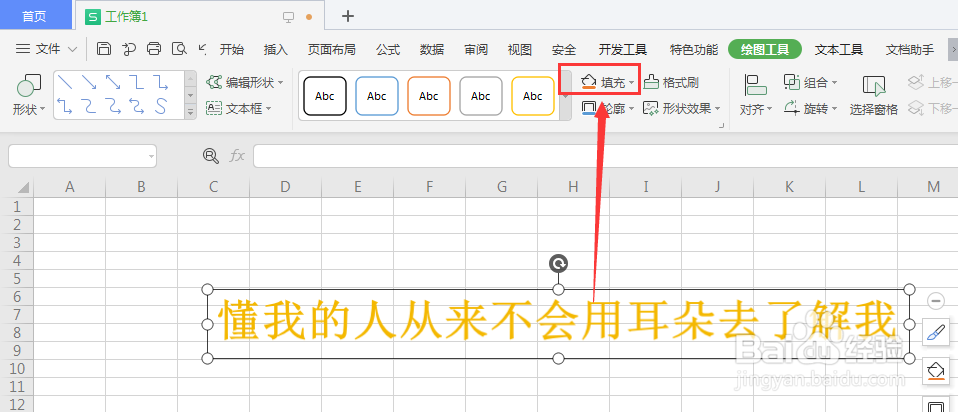Switch to the 公式 tab
The image size is (958, 412).
[388, 50]
